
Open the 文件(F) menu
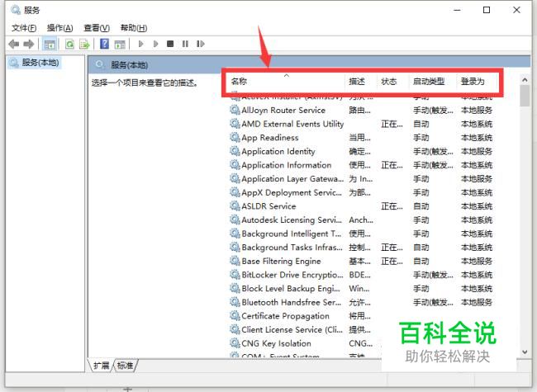[x=24, y=28]
